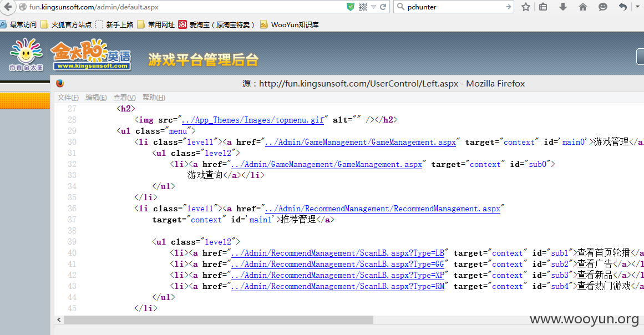Screen dimensions: 644x335
Task: Open the 爱淘宝 bookmark
Action: click(x=216, y=24)
